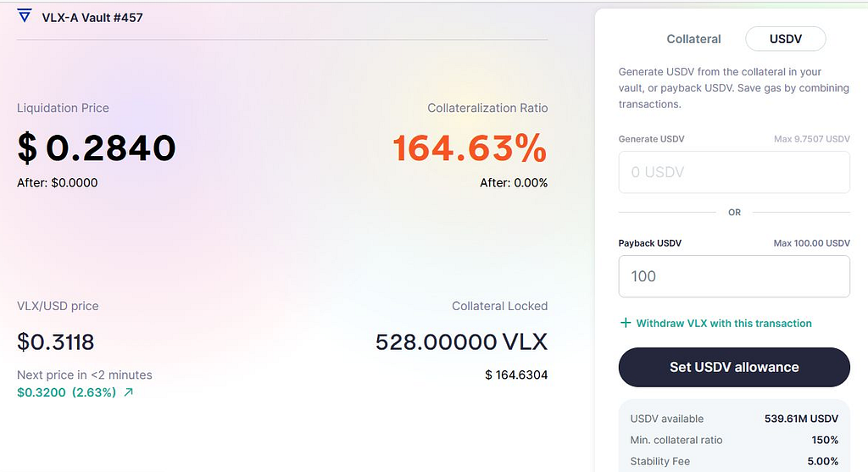Viewport: 868px width, 472px height.
Task: Click the $0.2840 liquidation price value
Action: (x=97, y=148)
